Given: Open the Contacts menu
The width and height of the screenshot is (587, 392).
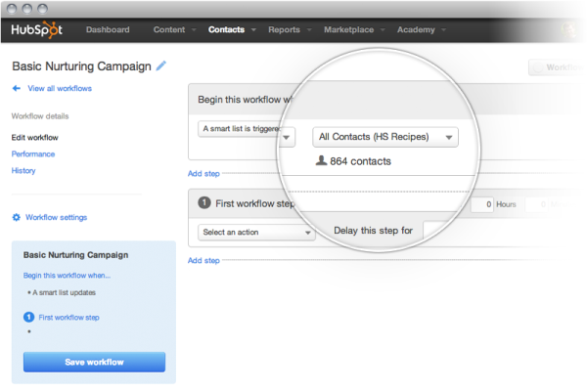Looking at the screenshot, I should 227,29.
